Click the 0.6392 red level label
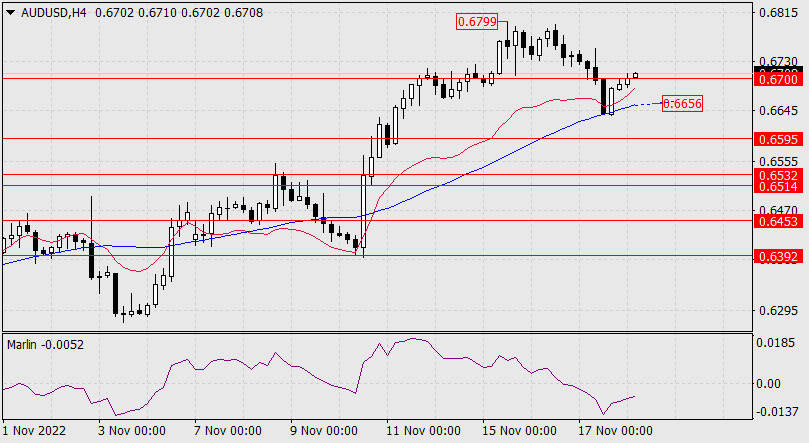The image size is (809, 443). pyautogui.click(x=775, y=256)
